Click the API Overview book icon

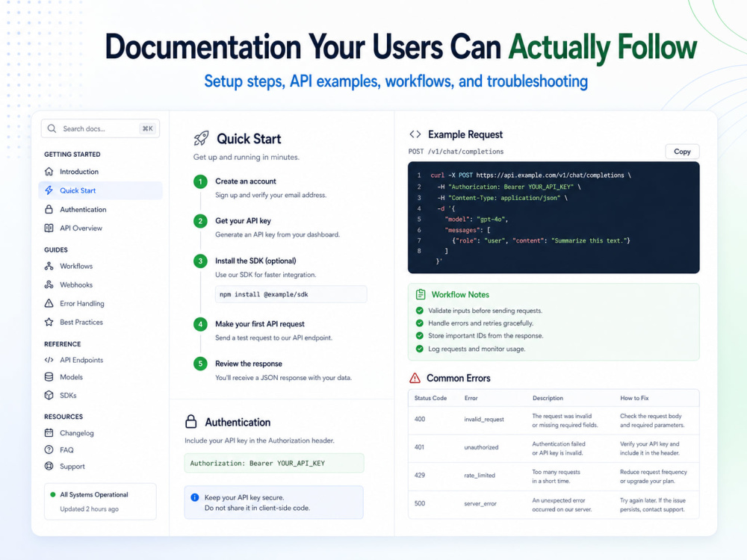49,228
